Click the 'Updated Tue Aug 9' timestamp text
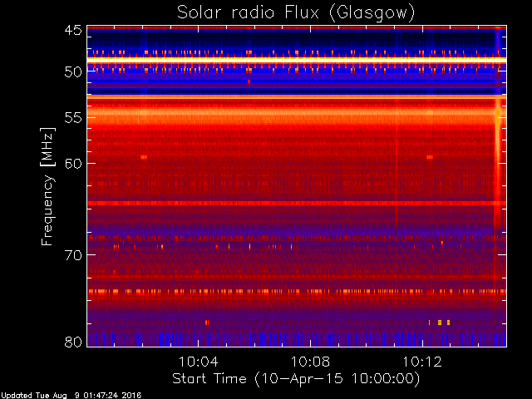The height and width of the screenshot is (399, 532). click(x=71, y=396)
